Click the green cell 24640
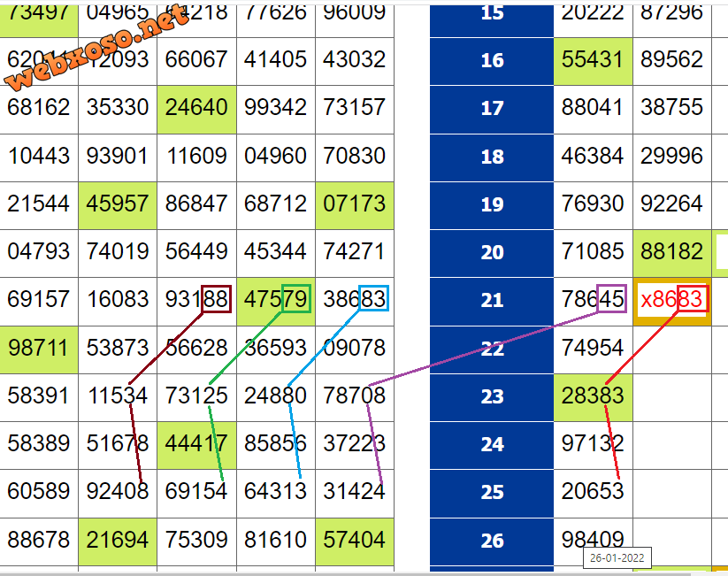 click(x=196, y=108)
